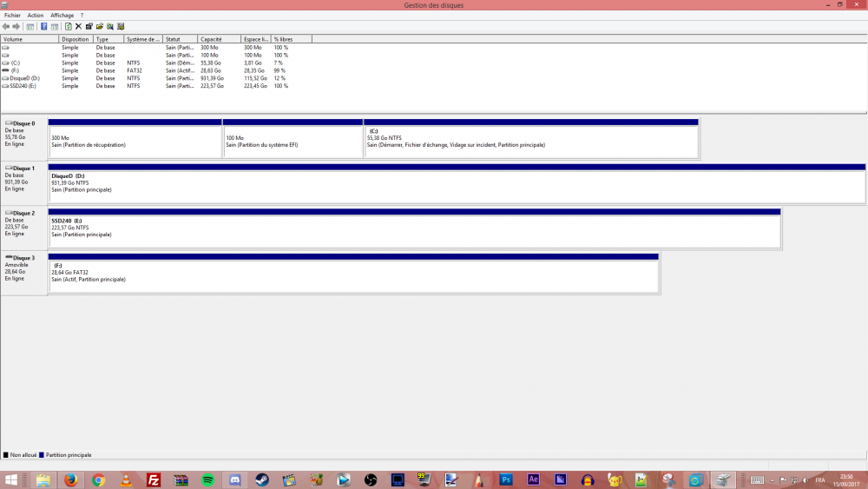Click the Refresh toolbar icon
The height and width of the screenshot is (489, 868).
(68, 27)
